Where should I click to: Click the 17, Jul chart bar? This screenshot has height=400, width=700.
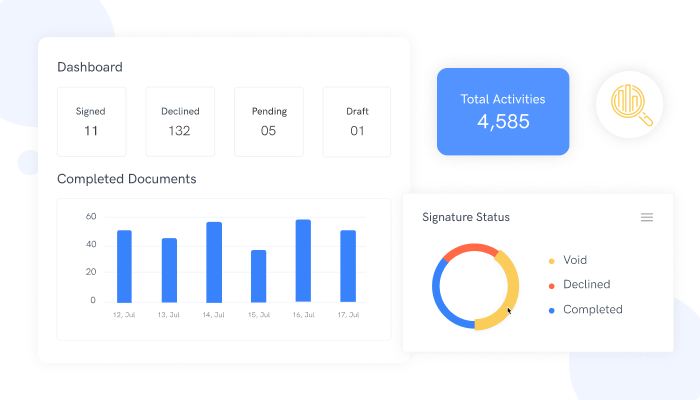click(348, 267)
